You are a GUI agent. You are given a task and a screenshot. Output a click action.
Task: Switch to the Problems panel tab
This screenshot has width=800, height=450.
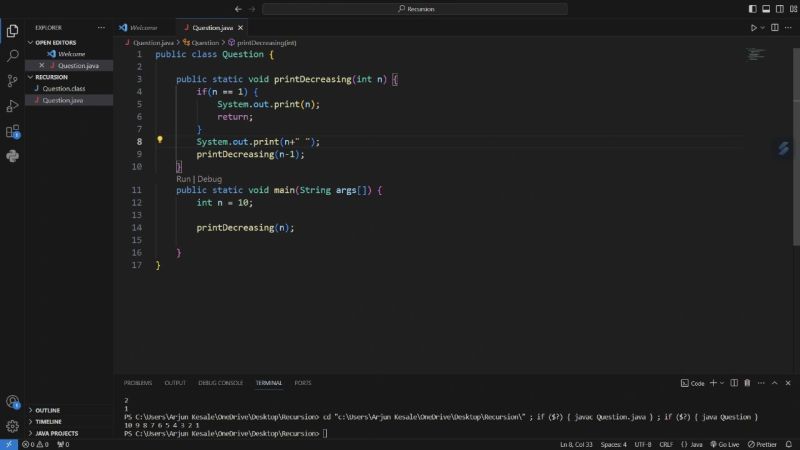138,383
